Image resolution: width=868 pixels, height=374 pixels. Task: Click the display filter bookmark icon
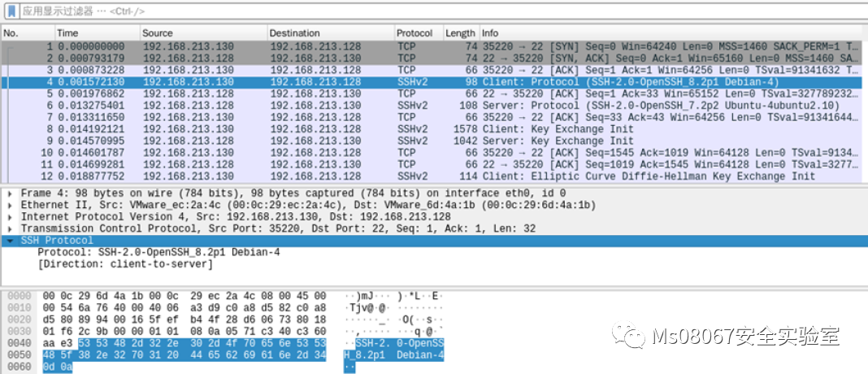click(11, 11)
